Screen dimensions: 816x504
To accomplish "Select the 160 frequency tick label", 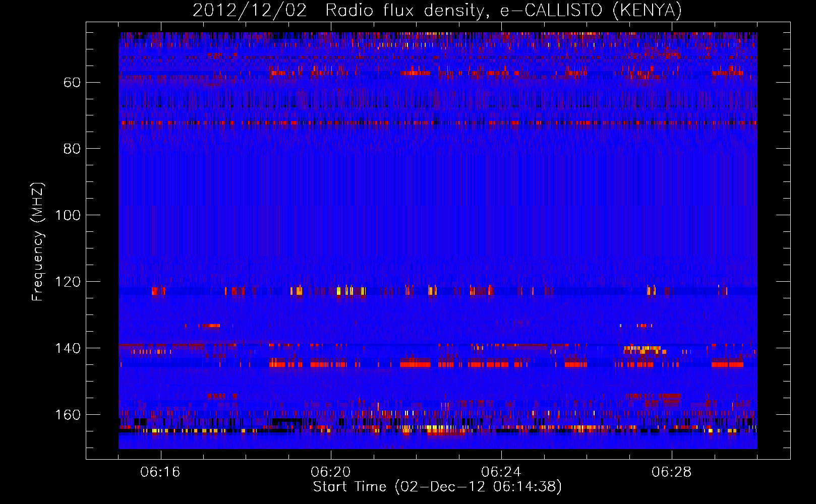I will [68, 415].
